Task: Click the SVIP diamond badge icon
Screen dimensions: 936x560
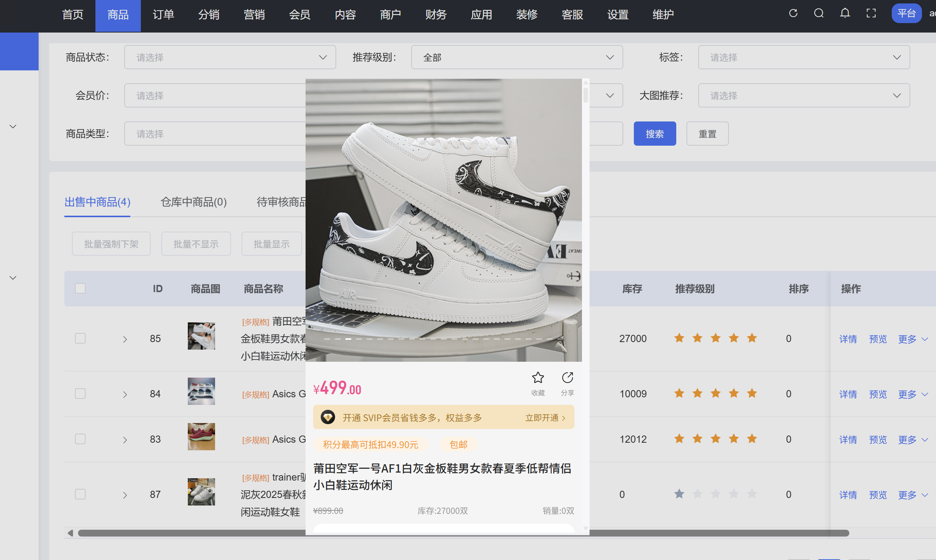Action: coord(328,417)
